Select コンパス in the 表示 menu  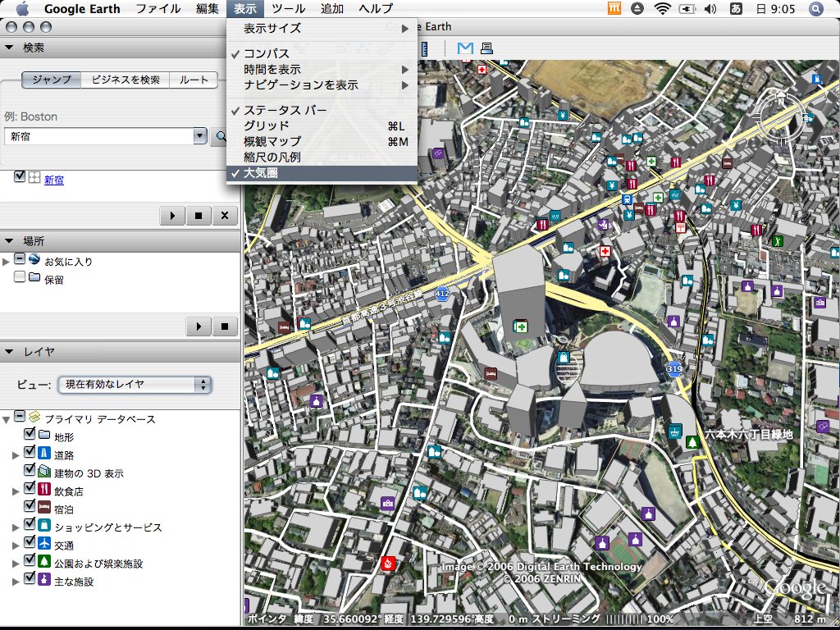point(322,53)
